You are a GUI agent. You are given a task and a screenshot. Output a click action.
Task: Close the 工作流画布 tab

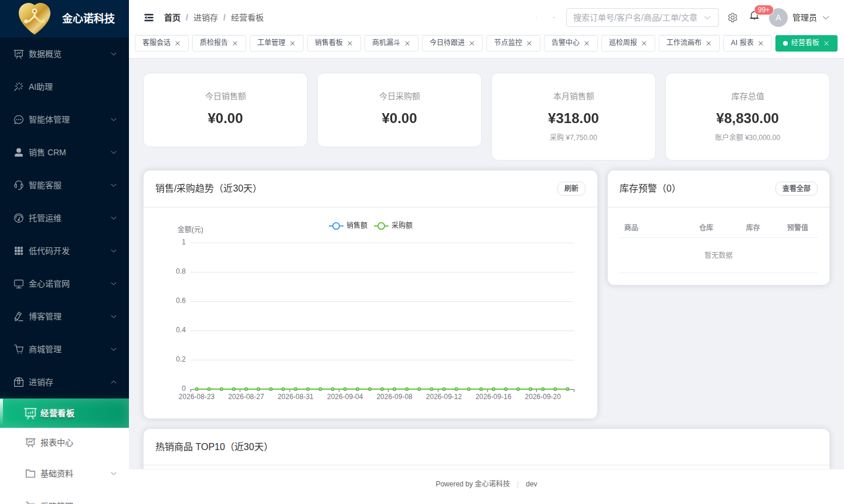709,43
